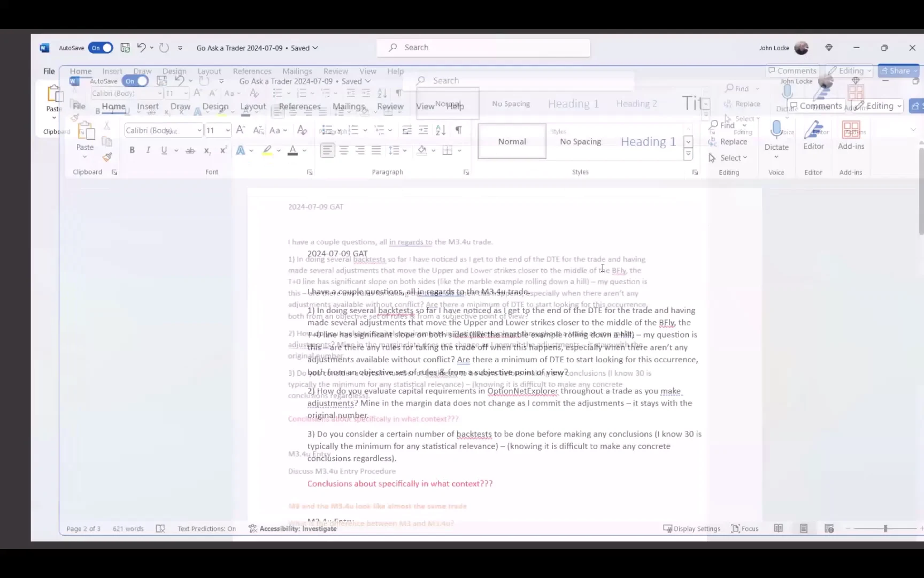The image size is (924, 578).
Task: Toggle Italic formatting
Action: 148,150
